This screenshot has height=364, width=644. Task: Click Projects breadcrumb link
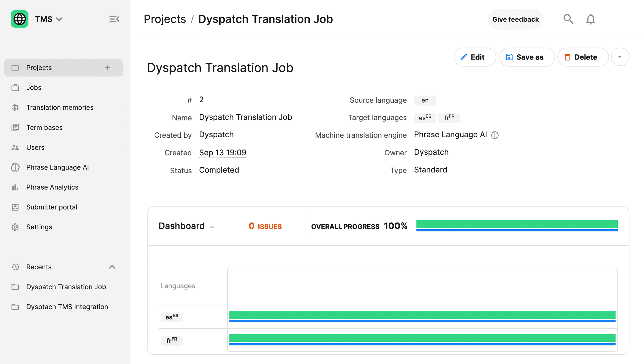coord(165,19)
